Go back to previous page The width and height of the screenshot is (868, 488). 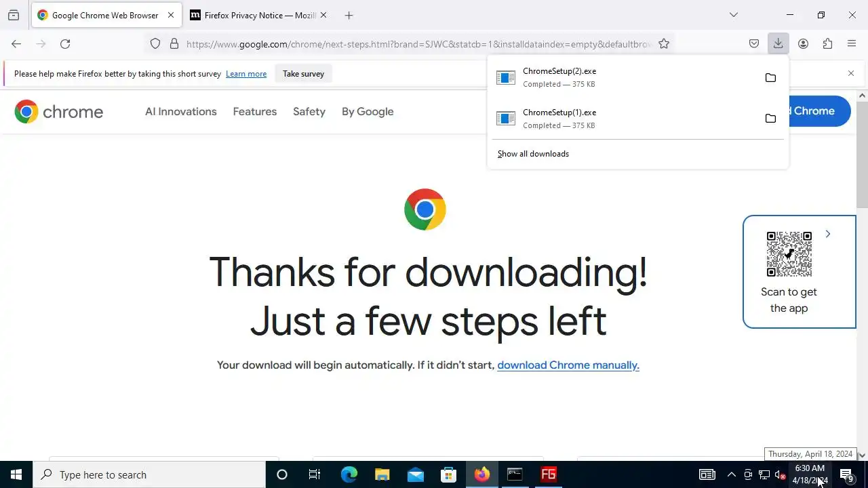16,44
